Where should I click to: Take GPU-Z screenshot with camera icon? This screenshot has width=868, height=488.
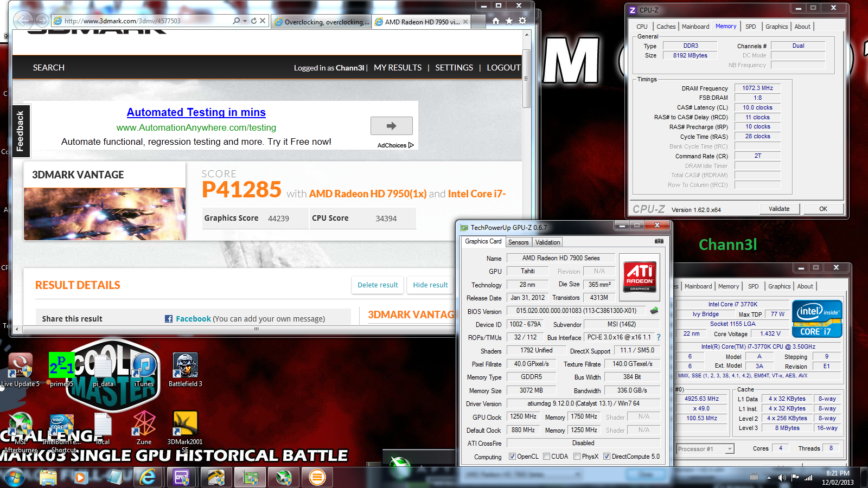point(659,241)
